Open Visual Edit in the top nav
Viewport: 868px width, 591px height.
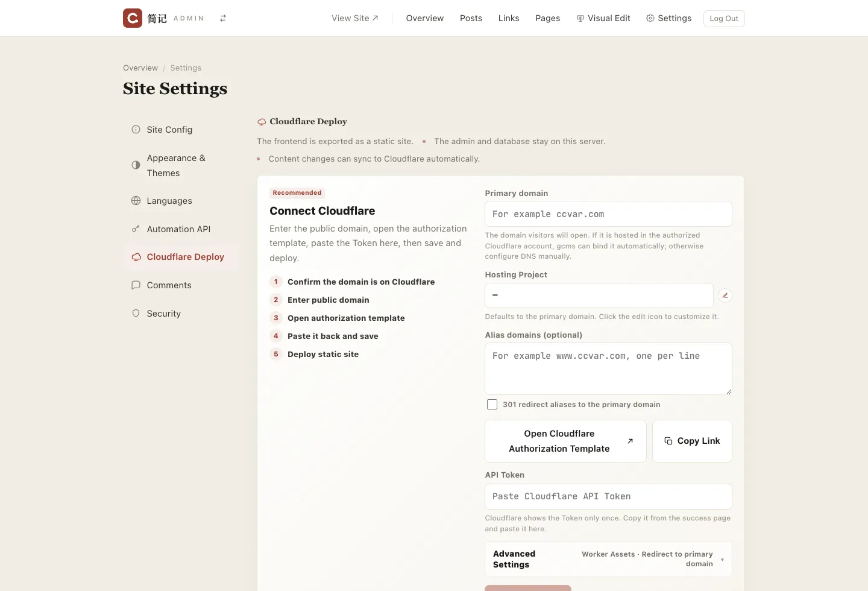pos(603,18)
